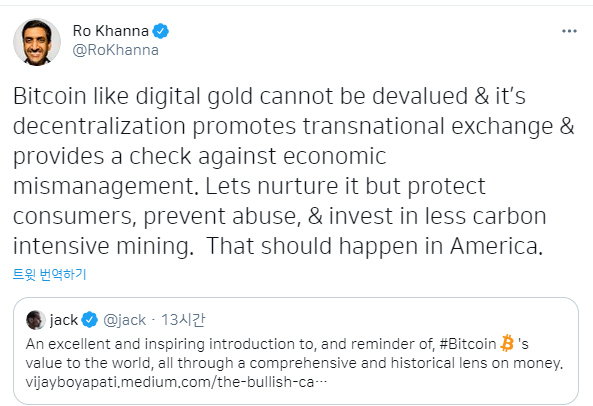Open the 13시간 timestamp link
The image size is (593, 406).
183,320
